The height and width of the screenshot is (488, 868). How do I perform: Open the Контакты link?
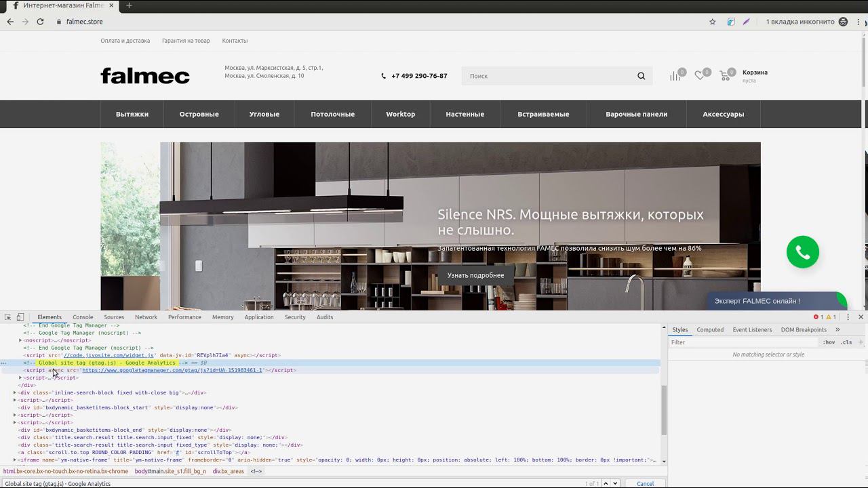235,41
